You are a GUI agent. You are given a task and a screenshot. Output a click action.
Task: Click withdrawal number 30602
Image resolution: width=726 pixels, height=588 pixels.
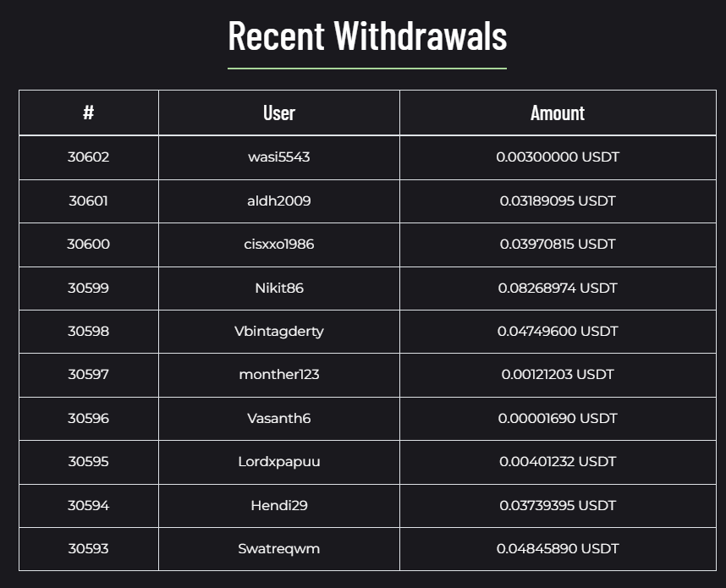88,157
